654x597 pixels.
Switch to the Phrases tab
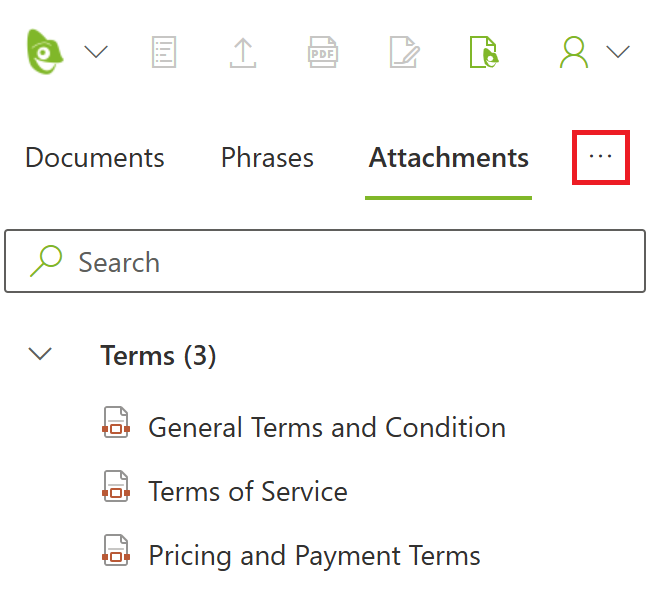point(267,158)
